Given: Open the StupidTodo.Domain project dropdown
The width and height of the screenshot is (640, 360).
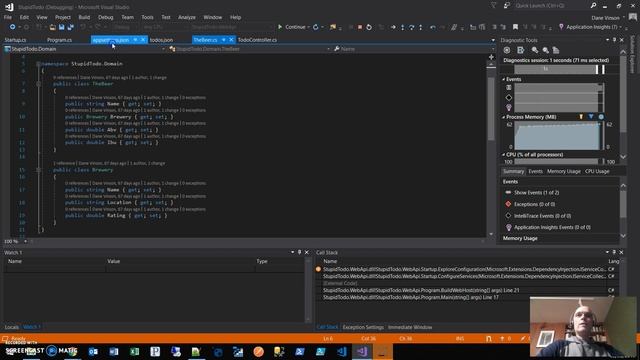Looking at the screenshot, I should click(x=85, y=49).
